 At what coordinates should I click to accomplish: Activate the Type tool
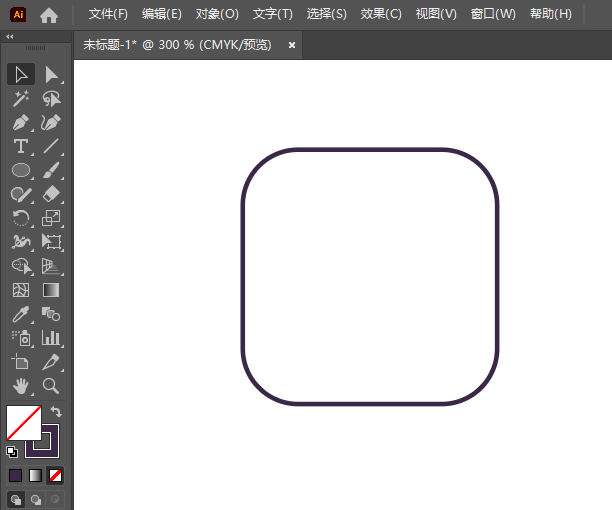coord(20,146)
